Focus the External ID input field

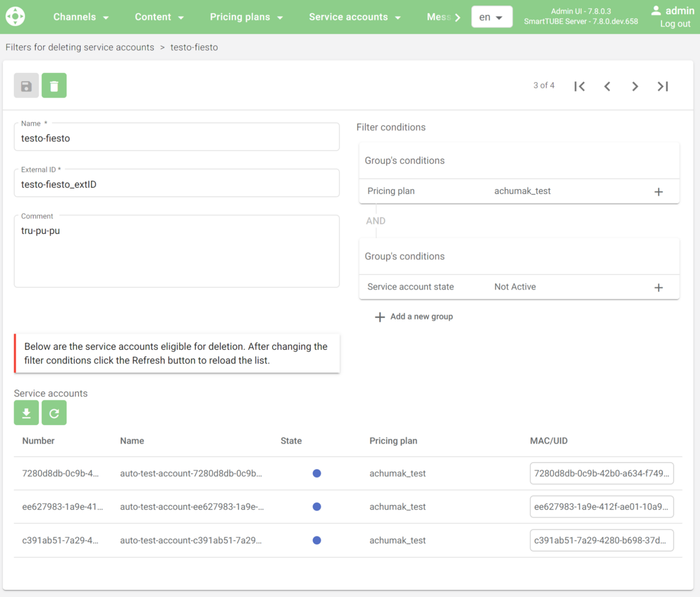(x=177, y=183)
